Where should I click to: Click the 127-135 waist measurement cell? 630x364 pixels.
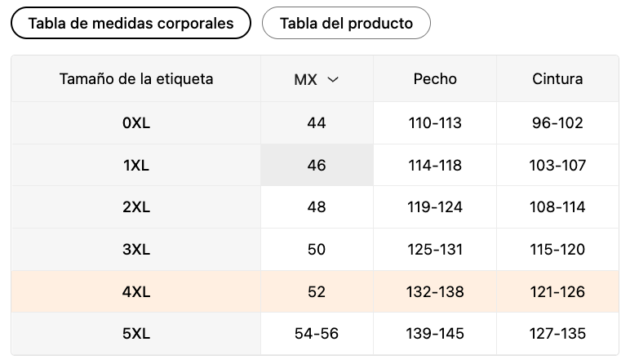[x=557, y=334]
